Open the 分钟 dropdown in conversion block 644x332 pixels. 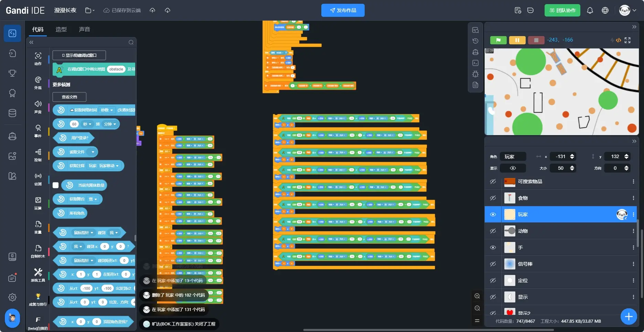pyautogui.click(x=110, y=124)
